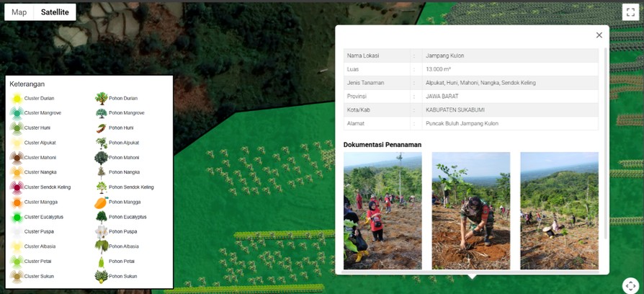Click the Pohon Mangrove tree icon
This screenshot has width=644, height=294.
[x=101, y=113]
